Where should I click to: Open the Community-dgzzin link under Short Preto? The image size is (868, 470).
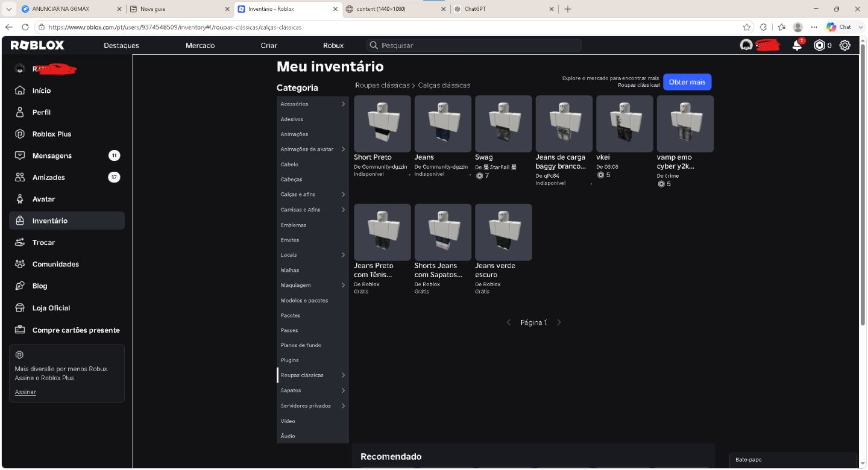(385, 167)
